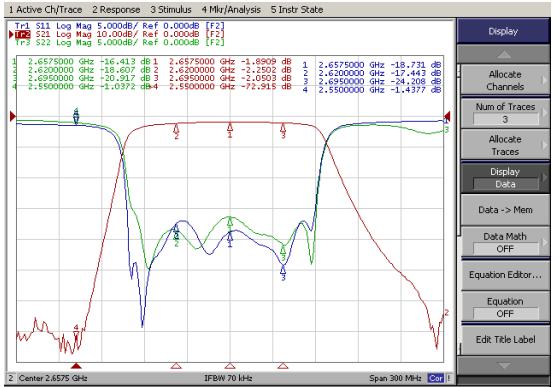Click the IFBW 70 kHz readout

tap(228, 378)
